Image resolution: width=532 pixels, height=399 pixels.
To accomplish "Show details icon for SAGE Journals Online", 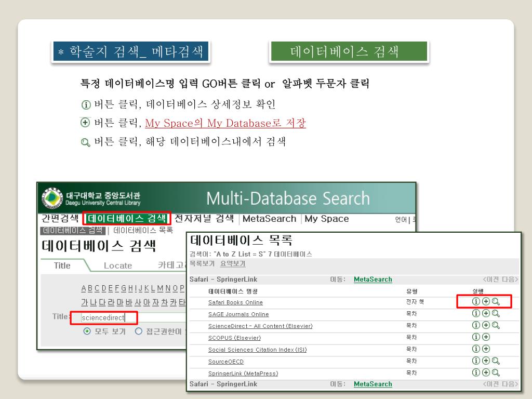I will pos(476,313).
